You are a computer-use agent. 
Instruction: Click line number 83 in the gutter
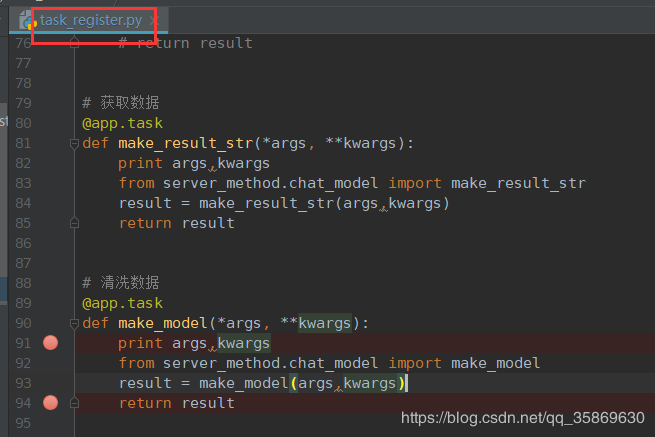pyautogui.click(x=23, y=183)
